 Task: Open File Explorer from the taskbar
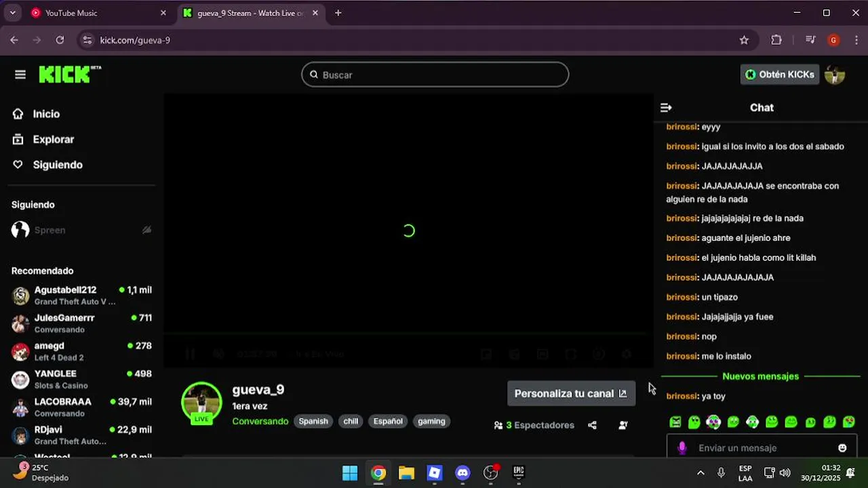click(406, 472)
